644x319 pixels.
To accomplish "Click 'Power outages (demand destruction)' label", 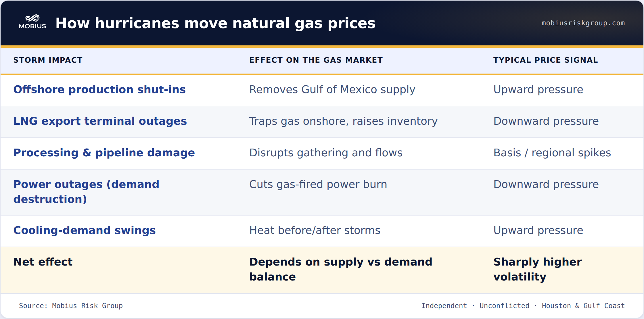I will click(x=86, y=192).
